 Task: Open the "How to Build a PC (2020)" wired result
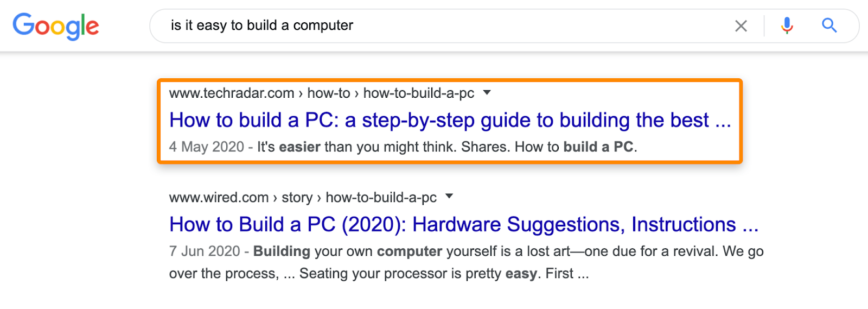click(x=464, y=224)
